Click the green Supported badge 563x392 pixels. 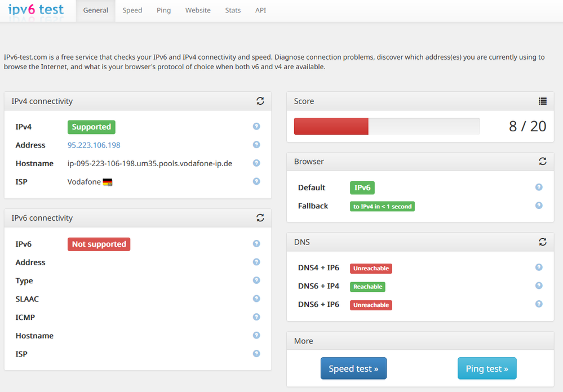coord(91,127)
